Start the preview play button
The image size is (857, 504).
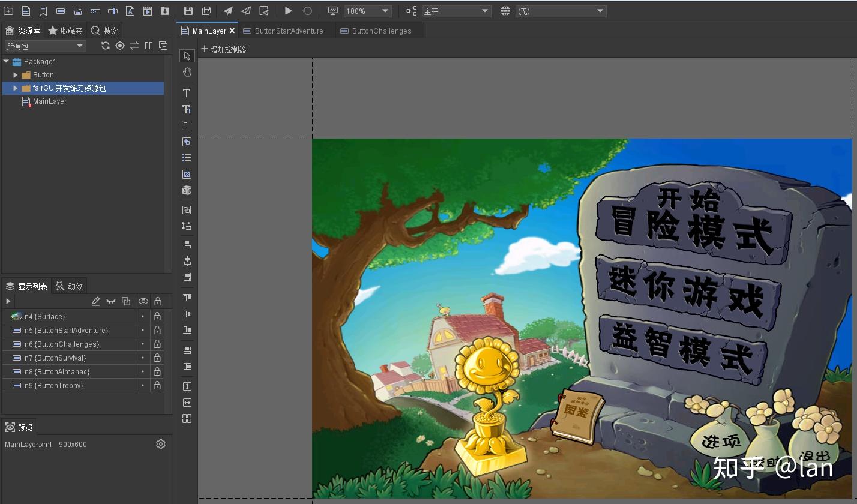click(289, 11)
